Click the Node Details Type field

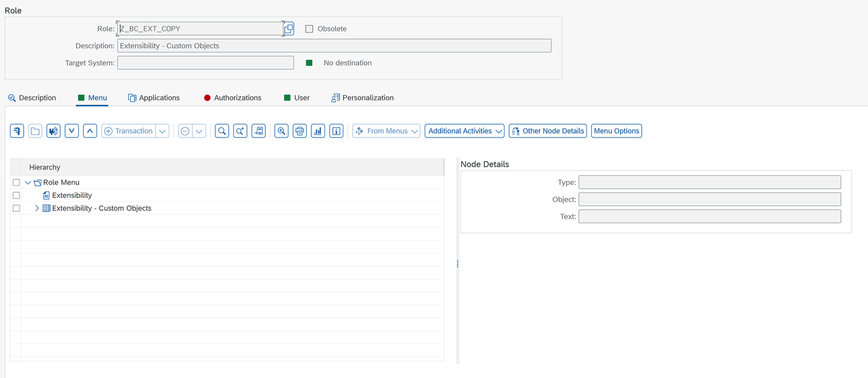coord(710,182)
